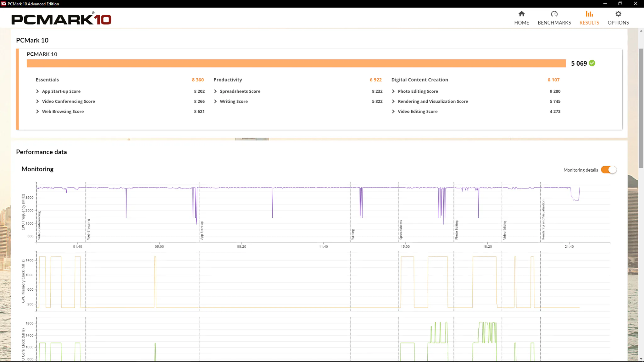
Task: Open the Benchmarks gauge icon
Action: [554, 14]
